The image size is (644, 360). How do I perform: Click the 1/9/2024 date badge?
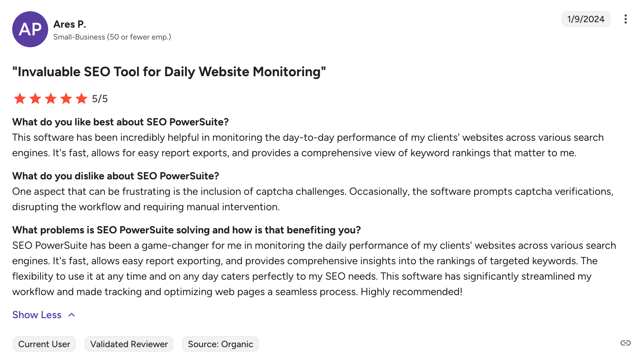click(586, 19)
